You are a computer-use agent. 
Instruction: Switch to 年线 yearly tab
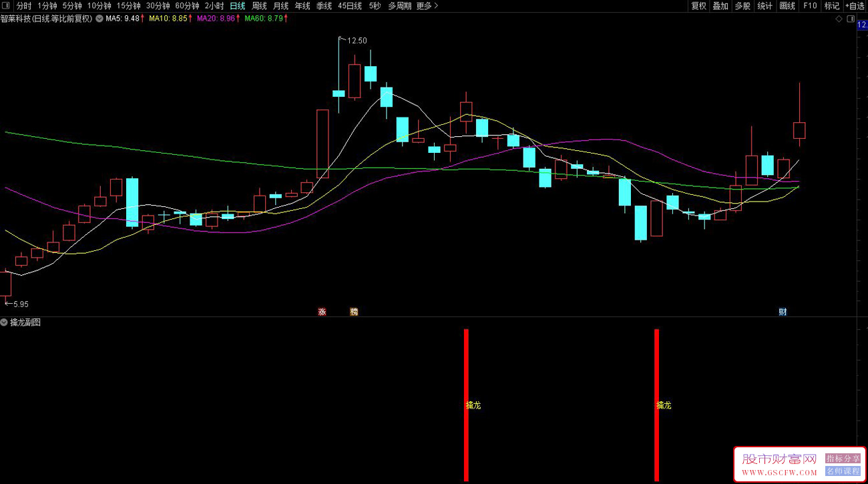click(x=302, y=6)
